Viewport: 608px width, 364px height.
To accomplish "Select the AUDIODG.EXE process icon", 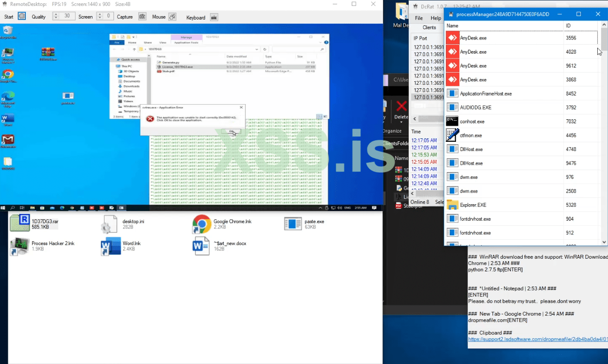I will click(453, 107).
